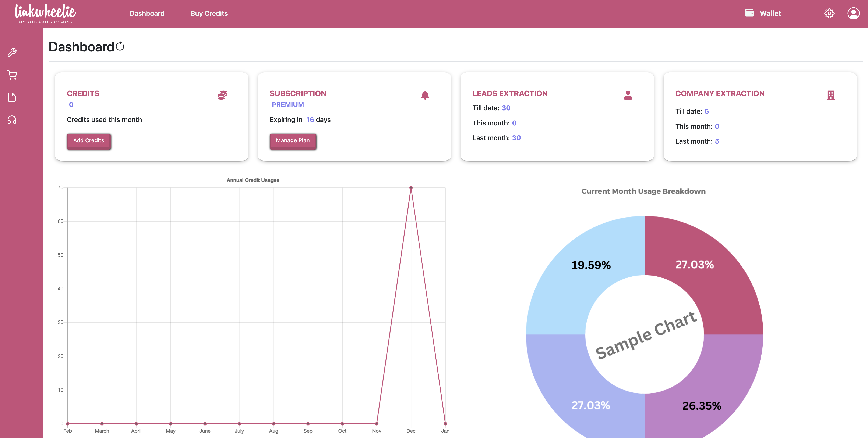Click the coins icon in Credits card
The width and height of the screenshot is (868, 438).
point(222,95)
